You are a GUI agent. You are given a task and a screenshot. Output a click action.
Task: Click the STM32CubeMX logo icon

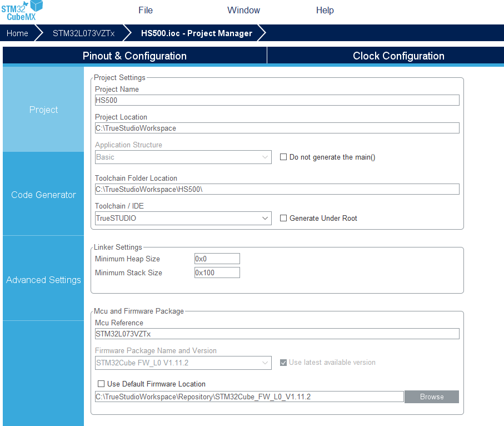pyautogui.click(x=22, y=11)
